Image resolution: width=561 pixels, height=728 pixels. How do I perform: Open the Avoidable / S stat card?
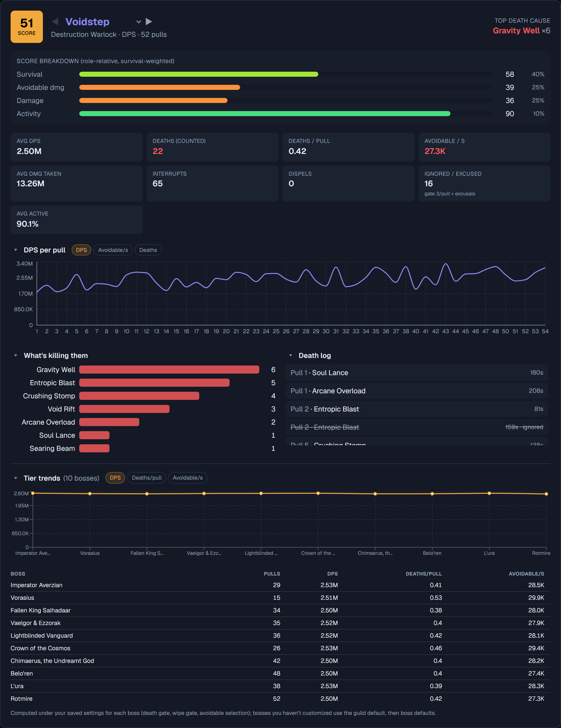pyautogui.click(x=484, y=147)
